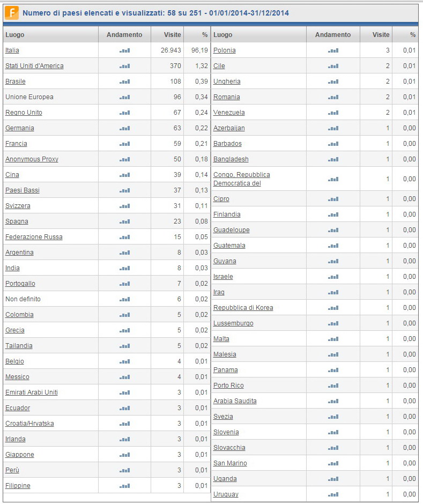
Task: Open trend icon next to Polonia
Action: tap(333, 50)
